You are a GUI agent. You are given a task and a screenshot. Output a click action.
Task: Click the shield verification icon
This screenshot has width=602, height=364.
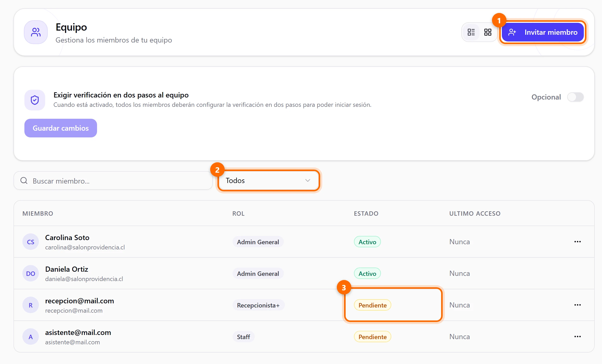point(35,100)
